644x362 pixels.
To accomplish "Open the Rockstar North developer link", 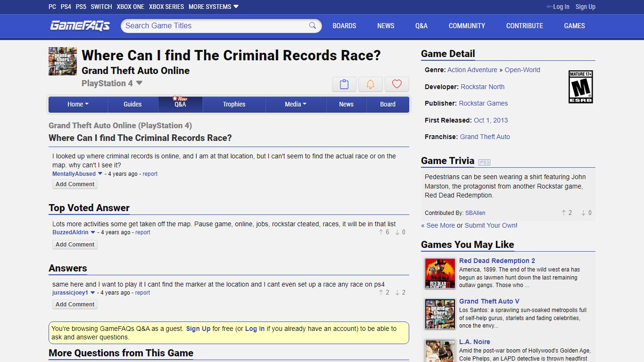I will click(482, 87).
